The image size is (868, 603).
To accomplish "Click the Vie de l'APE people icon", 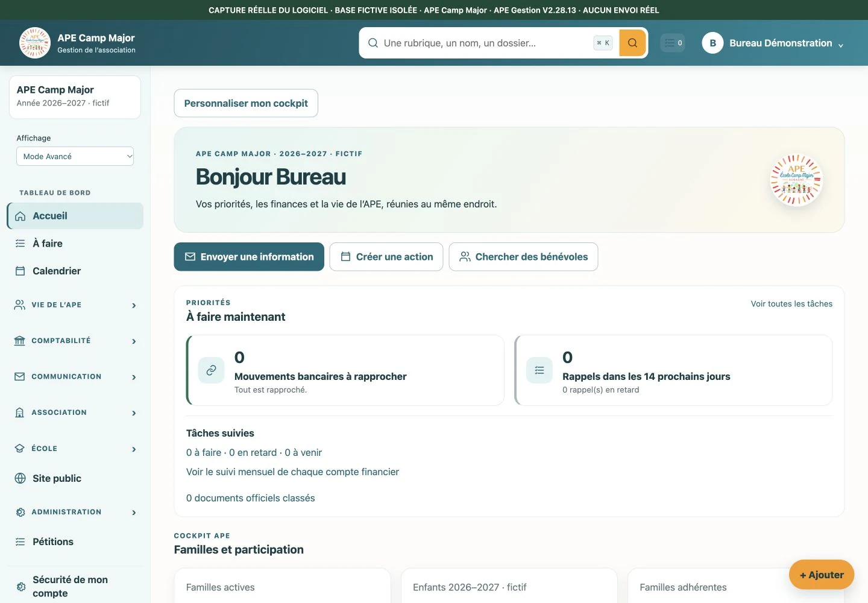I will click(x=20, y=305).
